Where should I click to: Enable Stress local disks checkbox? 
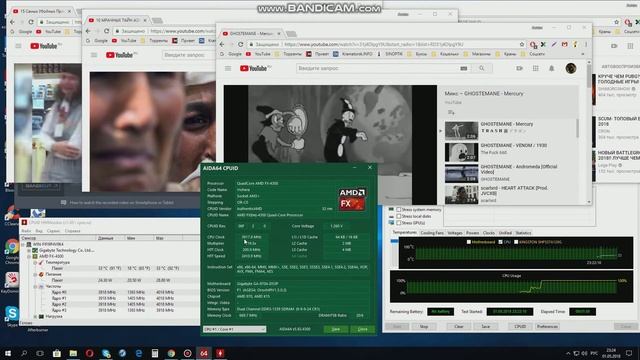(398, 216)
